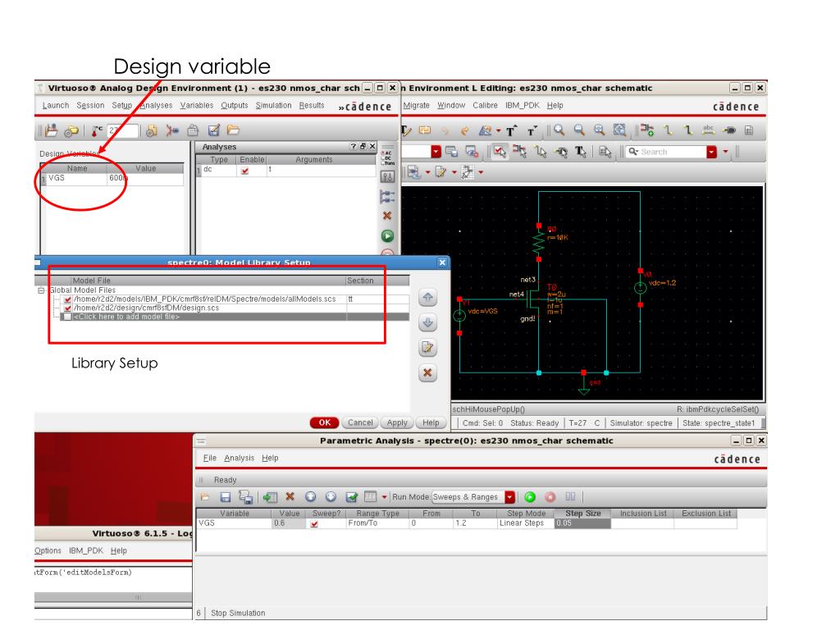
Task: Click the green Netlist and Run icon in ADE
Action: click(387, 235)
